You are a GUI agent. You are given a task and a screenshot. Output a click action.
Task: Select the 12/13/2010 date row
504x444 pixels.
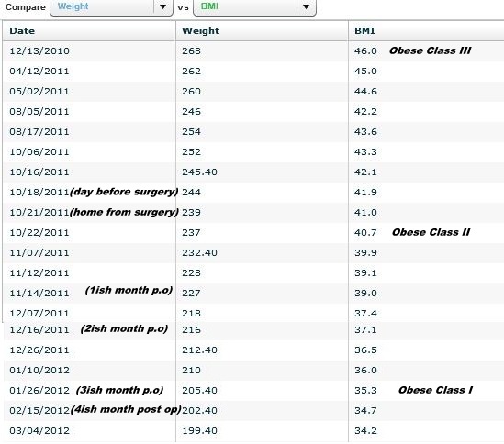tap(253, 51)
